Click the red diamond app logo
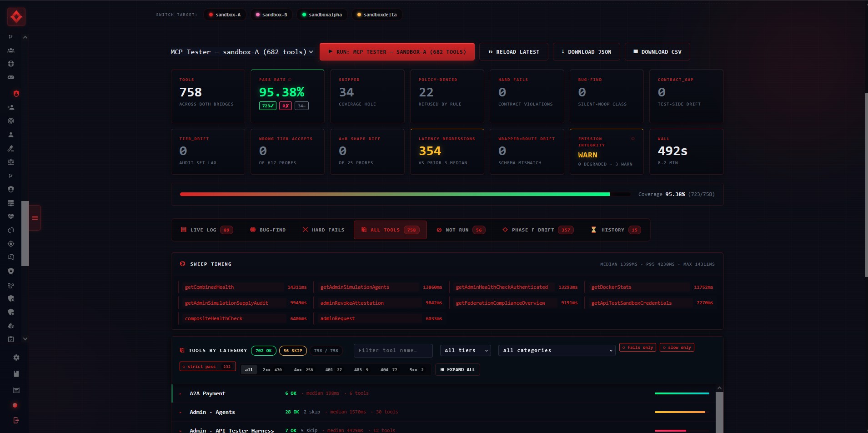Viewport: 868px width, 433px height. (x=16, y=17)
